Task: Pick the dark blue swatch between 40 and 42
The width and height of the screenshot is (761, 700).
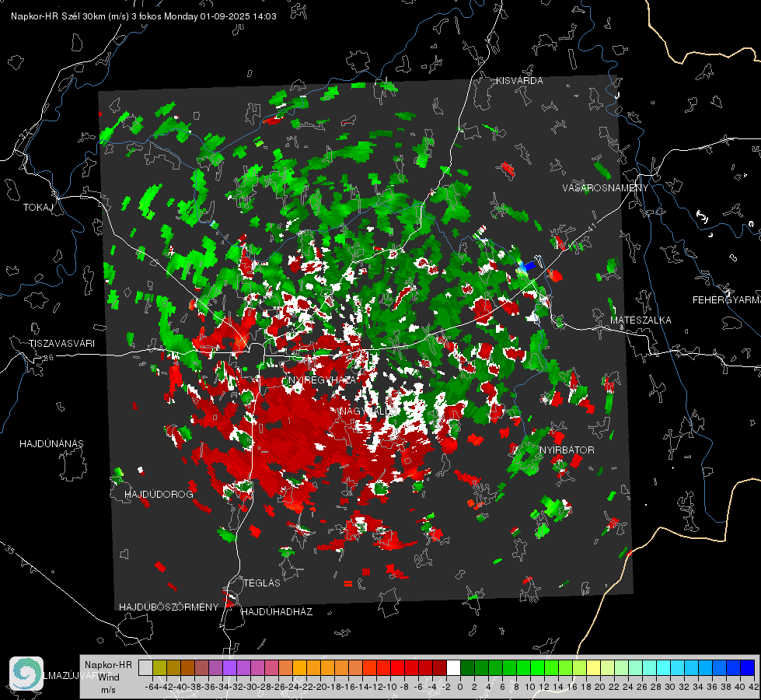Action: (748, 667)
